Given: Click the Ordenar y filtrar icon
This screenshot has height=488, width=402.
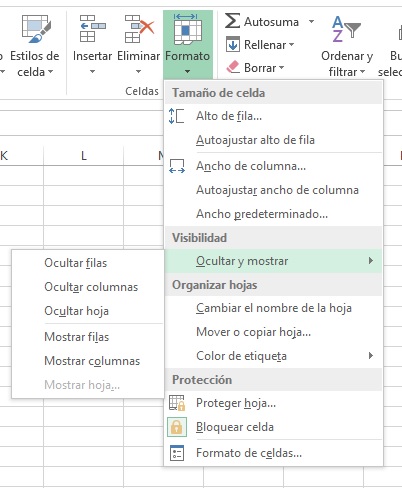Looking at the screenshot, I should coord(346,29).
